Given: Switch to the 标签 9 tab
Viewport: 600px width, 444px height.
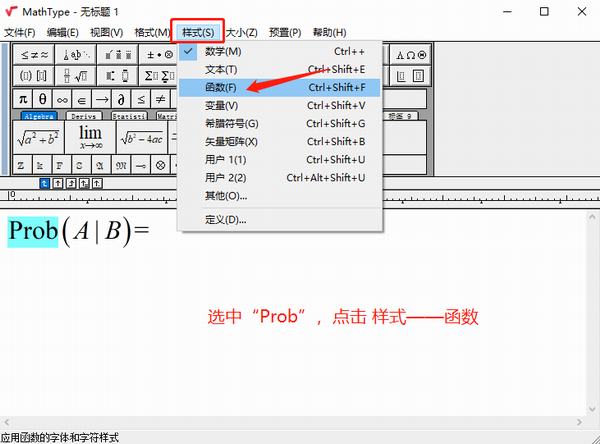Looking at the screenshot, I should 399,116.
